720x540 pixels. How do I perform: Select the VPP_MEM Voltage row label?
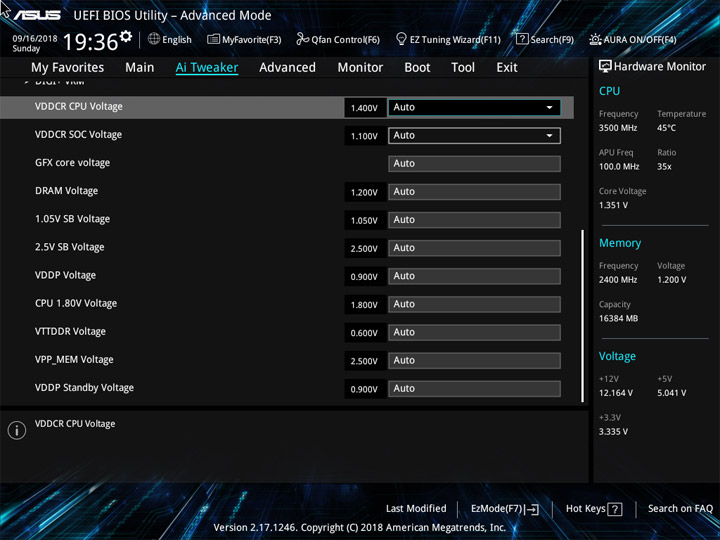click(x=74, y=360)
